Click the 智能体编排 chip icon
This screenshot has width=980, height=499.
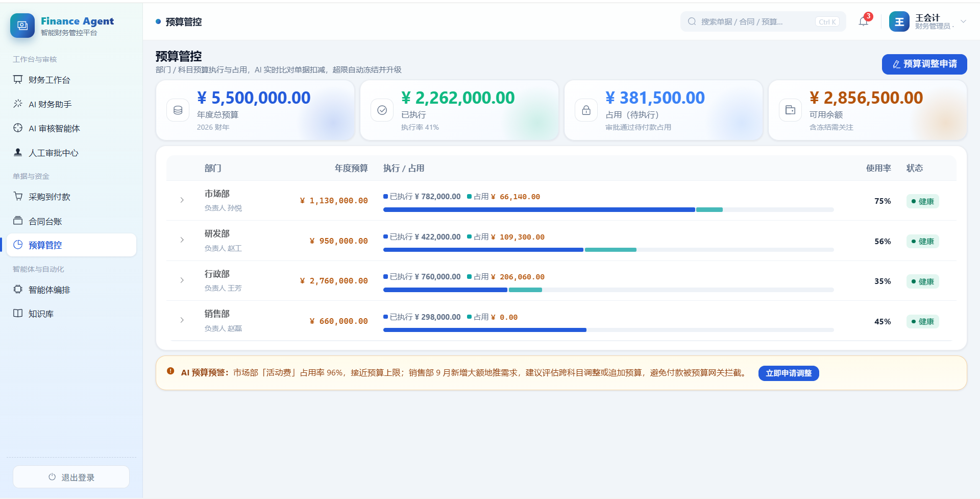coord(18,289)
